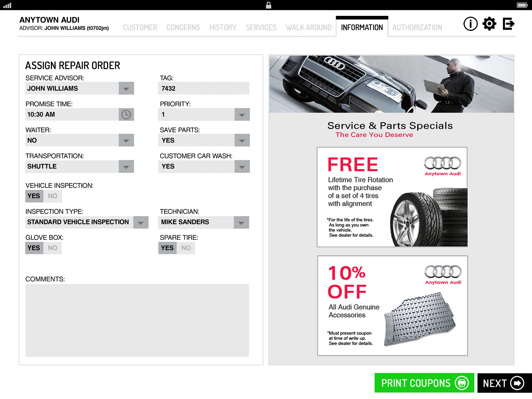The image size is (532, 399).
Task: Set Spare Tire to YES
Action: click(167, 248)
